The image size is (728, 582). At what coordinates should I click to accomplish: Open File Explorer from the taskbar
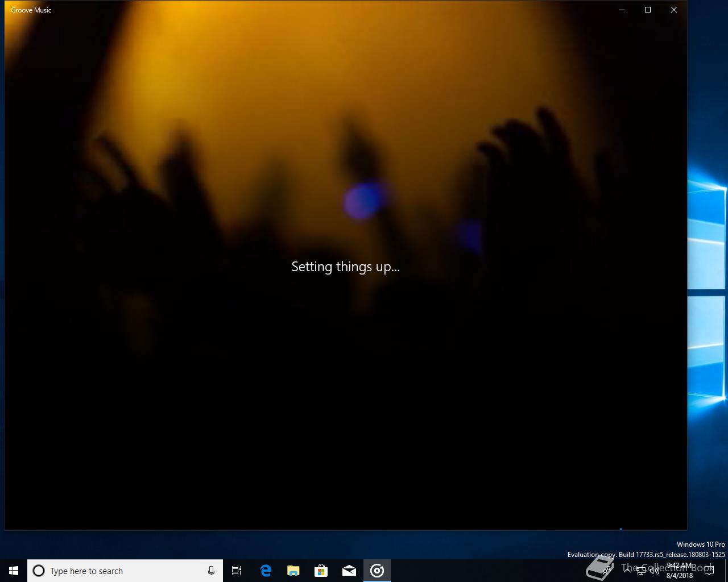[x=293, y=571]
